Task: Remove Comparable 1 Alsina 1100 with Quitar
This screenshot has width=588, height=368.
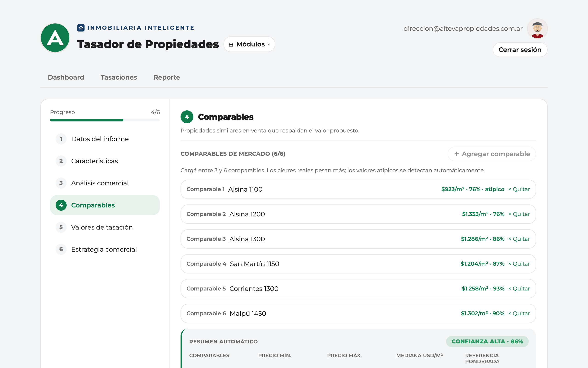Action: (x=519, y=189)
